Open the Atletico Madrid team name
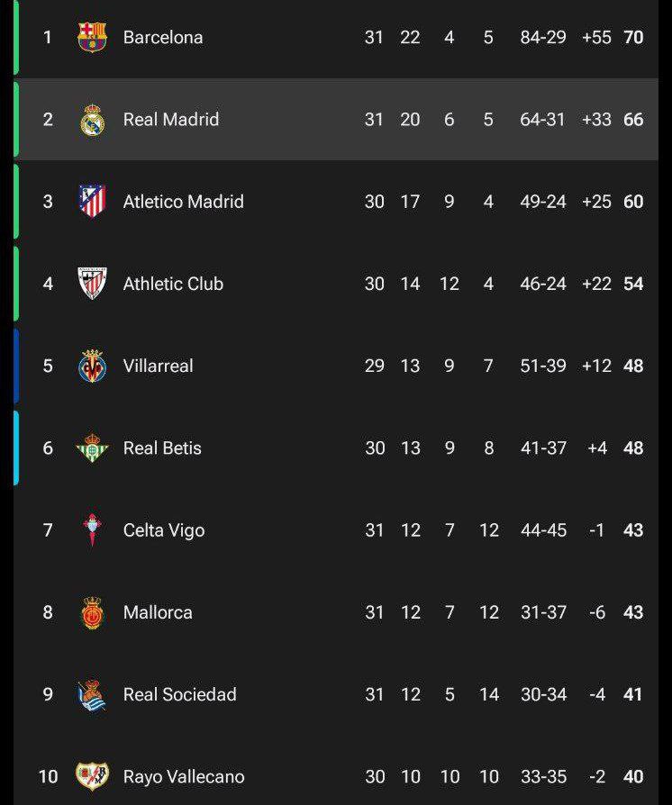The image size is (672, 805). tap(184, 202)
